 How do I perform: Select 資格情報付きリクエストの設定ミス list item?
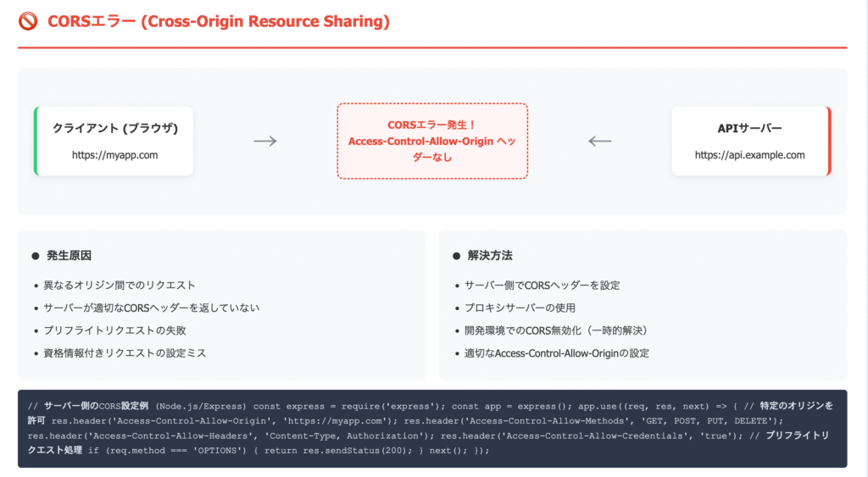pyautogui.click(x=125, y=352)
